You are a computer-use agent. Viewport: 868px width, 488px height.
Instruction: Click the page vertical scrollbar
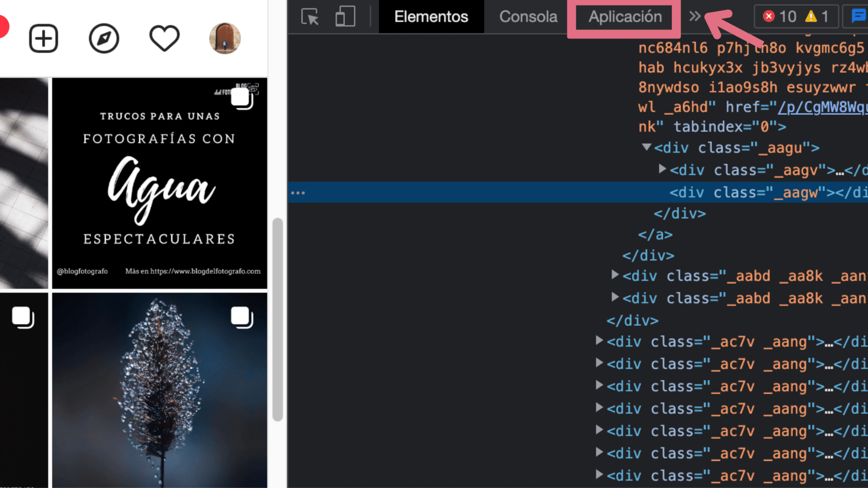pyautogui.click(x=278, y=319)
